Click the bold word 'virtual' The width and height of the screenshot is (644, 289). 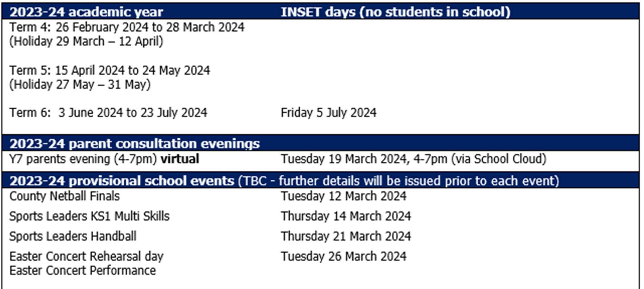pyautogui.click(x=180, y=159)
